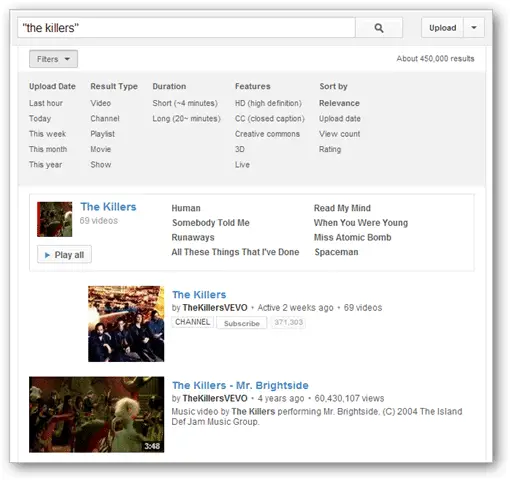
Task: Enable 3D feature filter
Action: coord(240,149)
